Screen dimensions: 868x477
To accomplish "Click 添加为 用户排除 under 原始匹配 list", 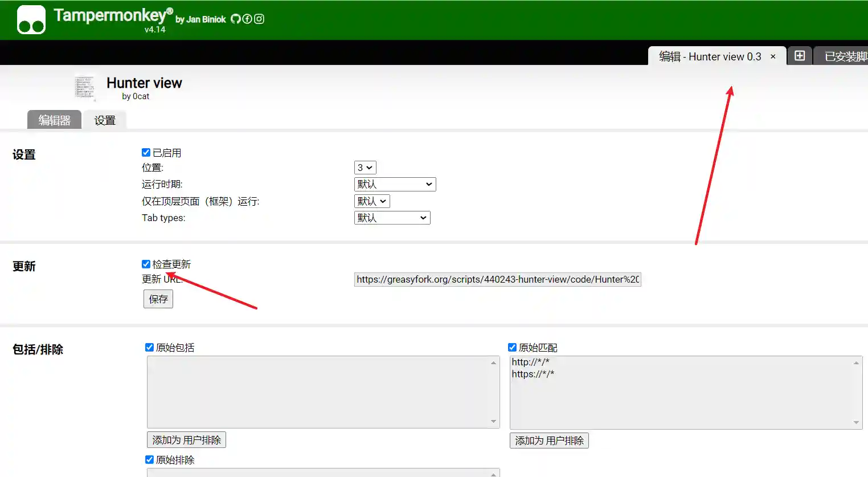I will (549, 441).
